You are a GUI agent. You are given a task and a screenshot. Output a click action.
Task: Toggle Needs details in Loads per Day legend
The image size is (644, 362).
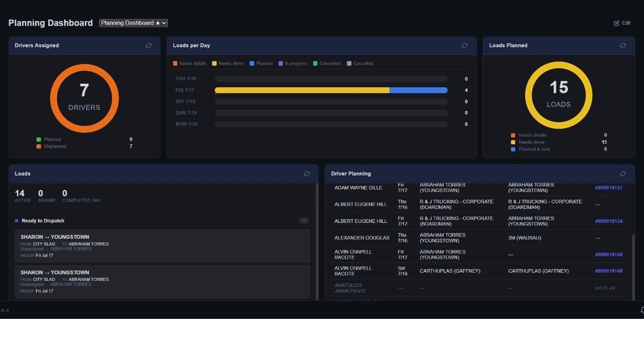[x=190, y=64]
